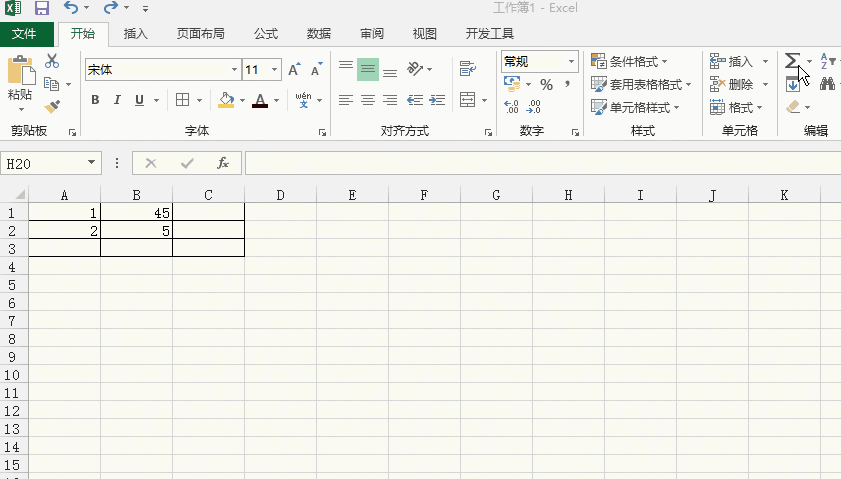Click the Cut scissors icon
The width and height of the screenshot is (841, 479).
coord(52,62)
